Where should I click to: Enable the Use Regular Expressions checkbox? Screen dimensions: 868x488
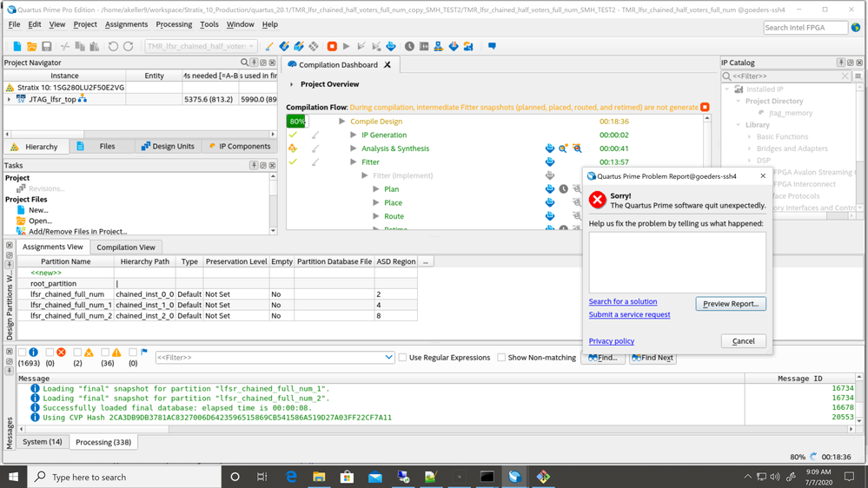pyautogui.click(x=402, y=358)
